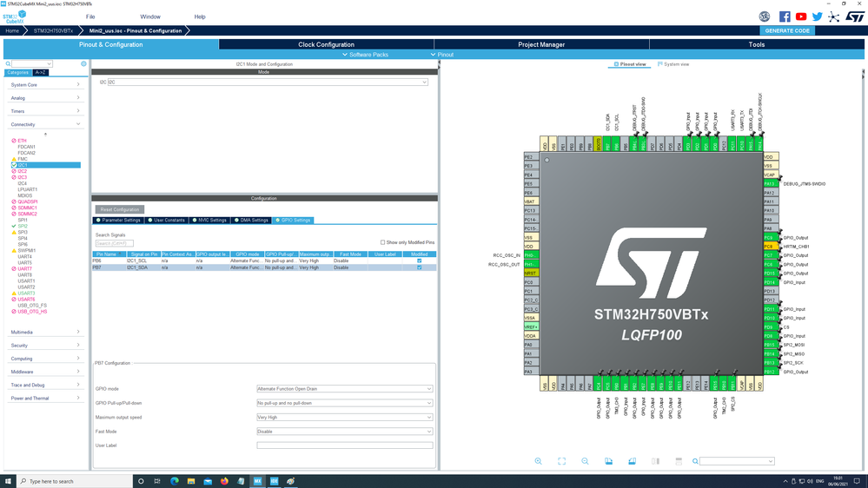Zoom out of the pinout view
Screen dimensions: 868x488
tap(585, 461)
